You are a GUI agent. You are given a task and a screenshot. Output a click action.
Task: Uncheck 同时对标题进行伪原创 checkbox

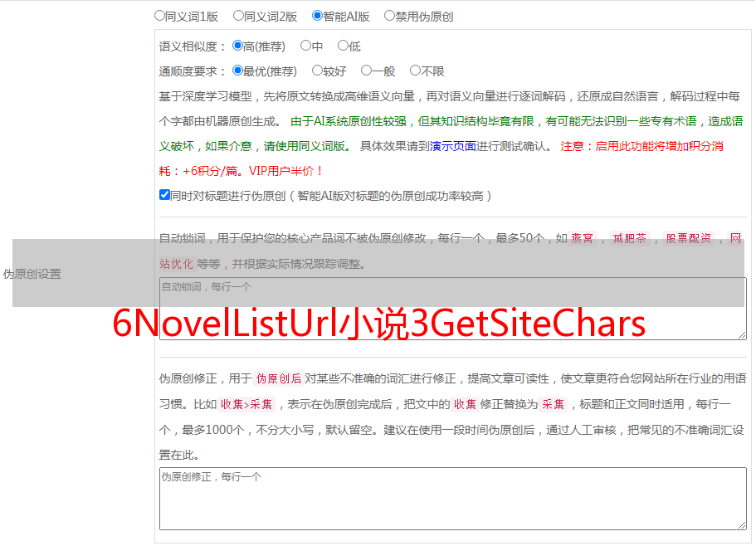point(164,195)
